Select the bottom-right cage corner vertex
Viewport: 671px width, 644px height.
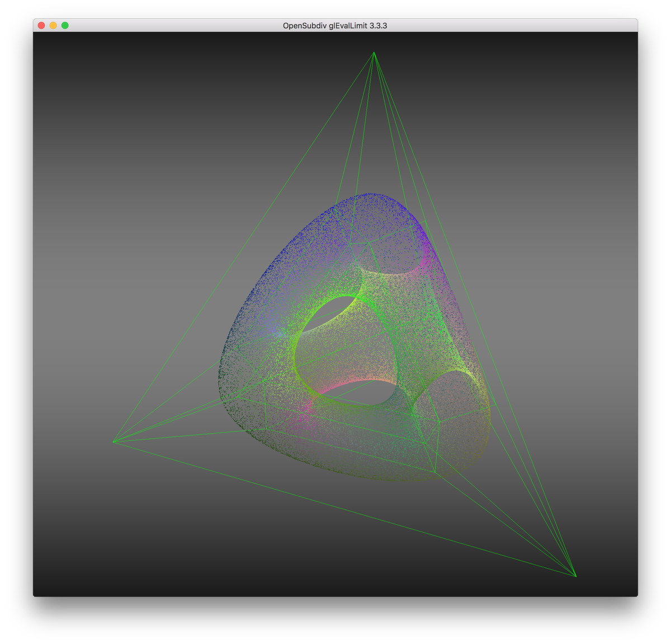575,576
